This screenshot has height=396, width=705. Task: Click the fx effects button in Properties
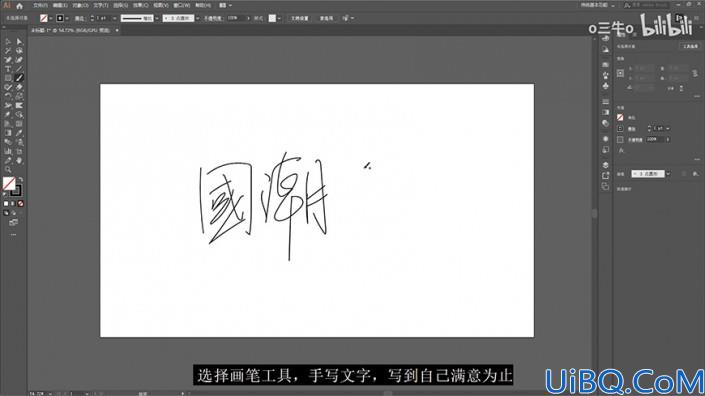click(621, 151)
